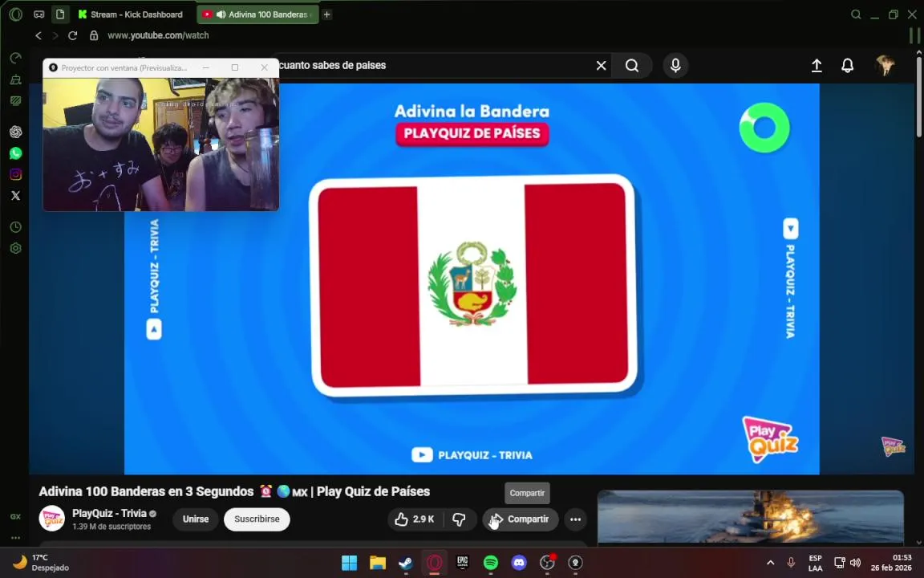The width and height of the screenshot is (924, 578).
Task: Open X (Twitter) in the sidebar
Action: click(16, 195)
